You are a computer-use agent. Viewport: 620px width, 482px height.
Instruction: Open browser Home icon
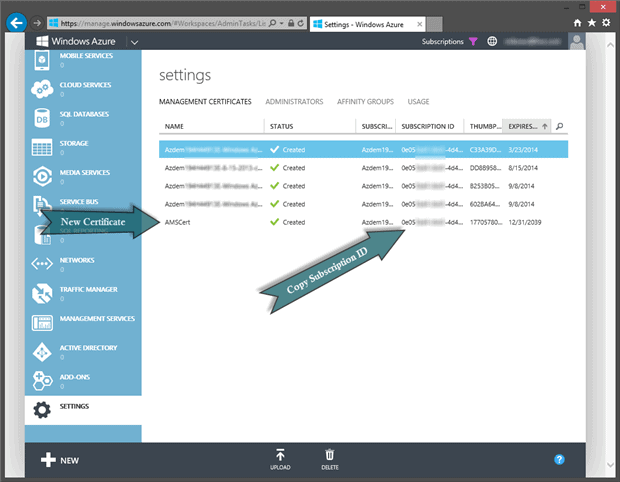(x=578, y=23)
